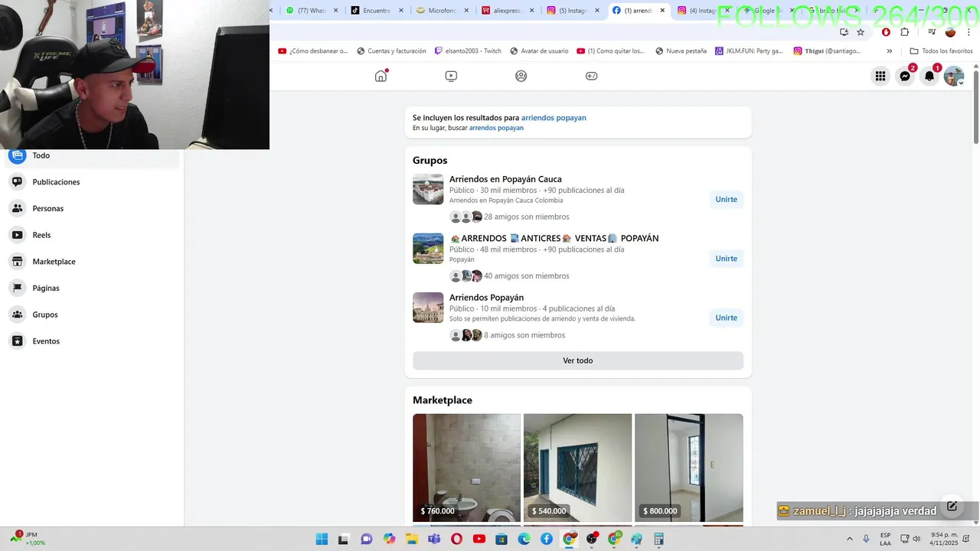This screenshot has width=980, height=551.
Task: Select the Marketplace filter in sidebar
Action: 93,262
